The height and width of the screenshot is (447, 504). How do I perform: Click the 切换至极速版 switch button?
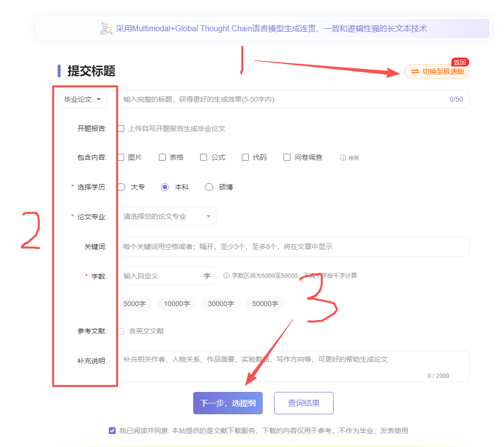437,71
